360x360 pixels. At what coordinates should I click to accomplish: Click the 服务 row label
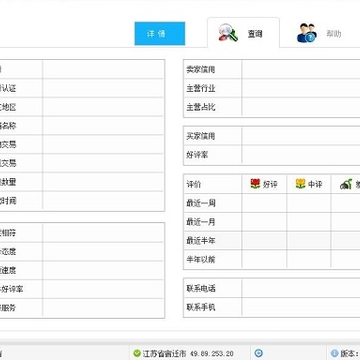click(8, 308)
